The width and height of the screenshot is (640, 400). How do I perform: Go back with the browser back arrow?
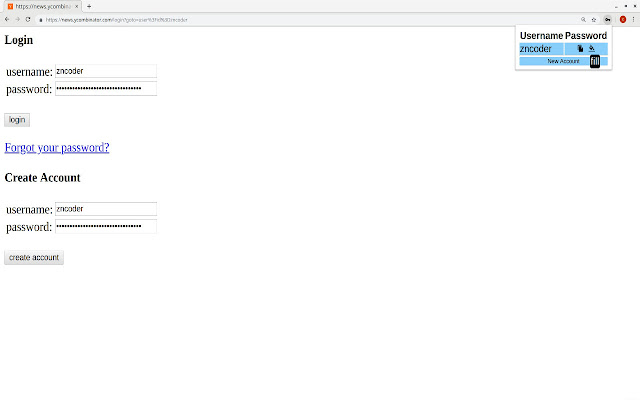click(x=7, y=19)
